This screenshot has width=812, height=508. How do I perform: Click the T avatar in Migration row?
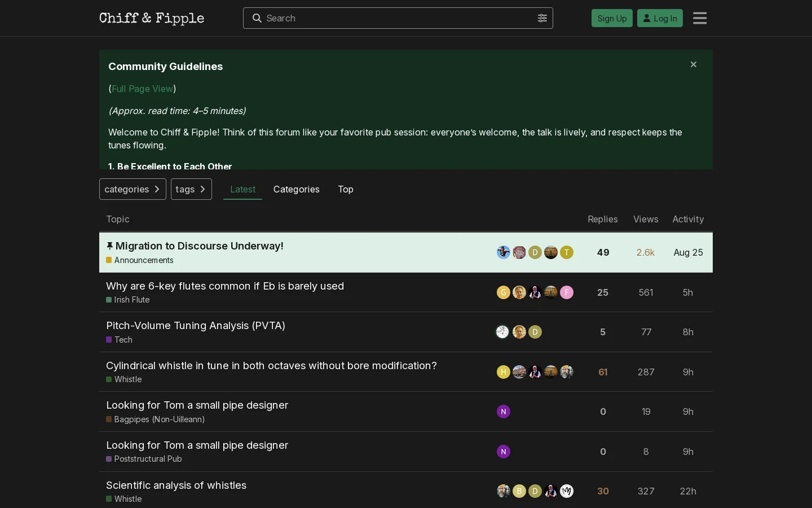click(x=567, y=252)
